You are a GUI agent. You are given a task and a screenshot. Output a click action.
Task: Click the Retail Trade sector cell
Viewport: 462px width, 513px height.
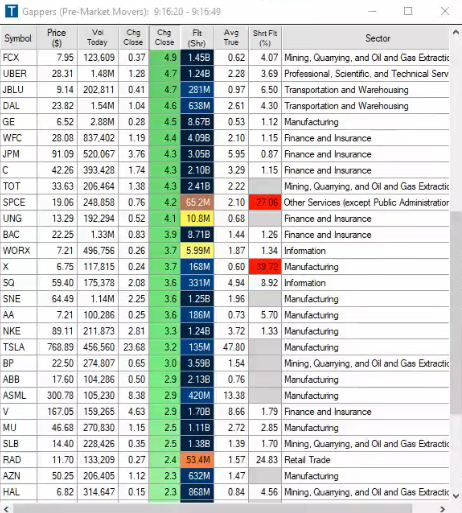[366, 460]
